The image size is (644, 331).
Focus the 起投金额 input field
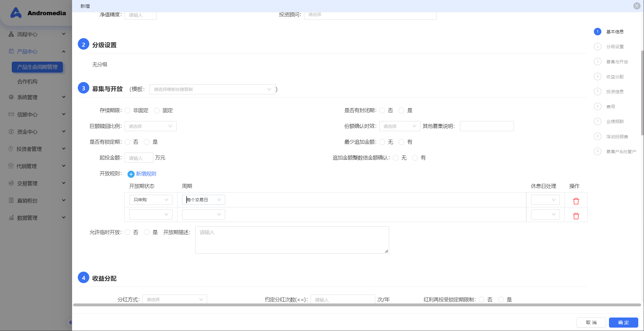(x=139, y=158)
